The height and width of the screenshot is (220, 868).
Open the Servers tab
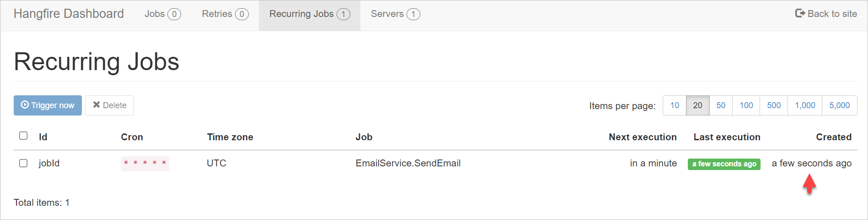(395, 14)
